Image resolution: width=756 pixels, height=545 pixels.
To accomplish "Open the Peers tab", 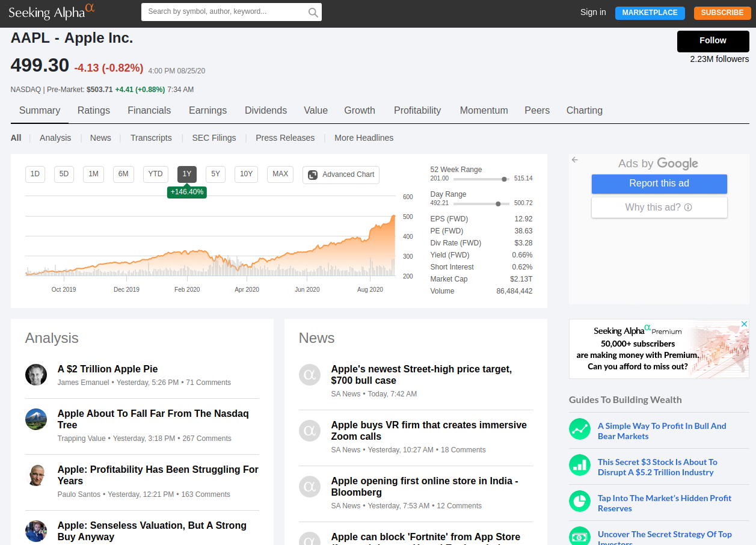I will tap(537, 111).
